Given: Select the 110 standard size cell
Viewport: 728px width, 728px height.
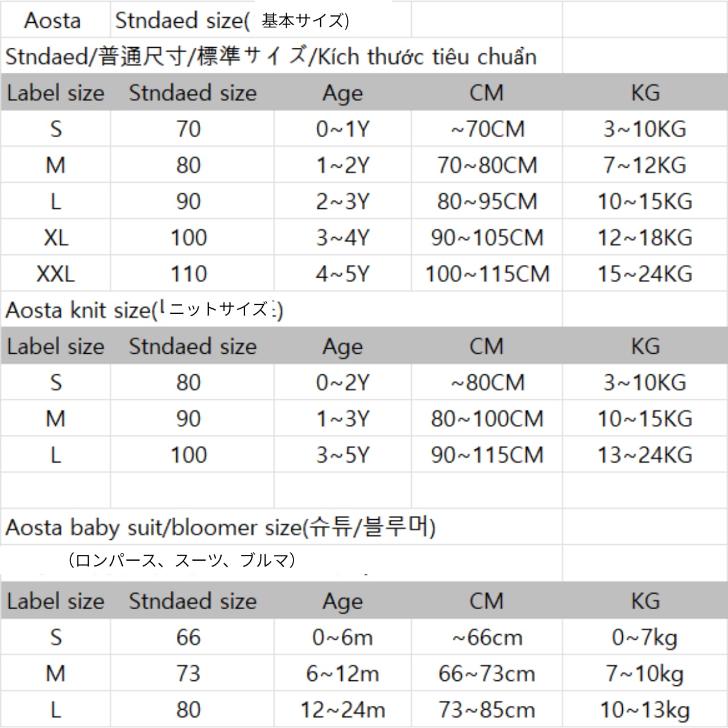Looking at the screenshot, I should pyautogui.click(x=189, y=274).
